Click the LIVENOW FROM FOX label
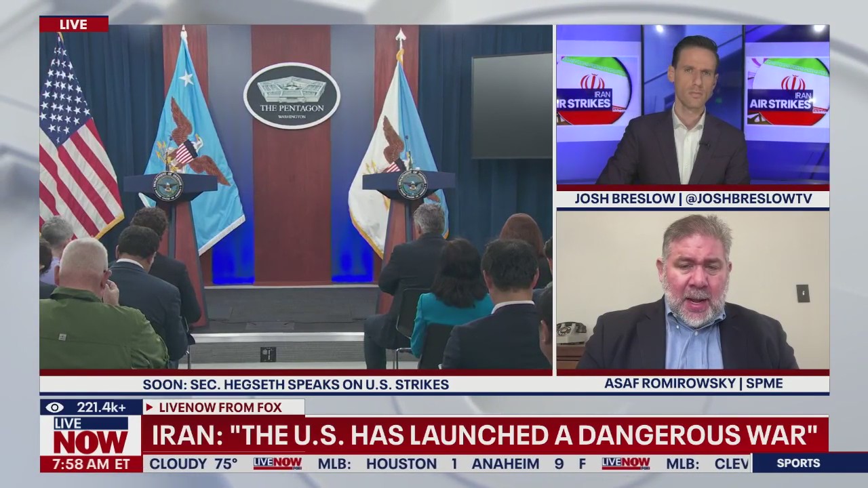The height and width of the screenshot is (488, 868). [220, 407]
